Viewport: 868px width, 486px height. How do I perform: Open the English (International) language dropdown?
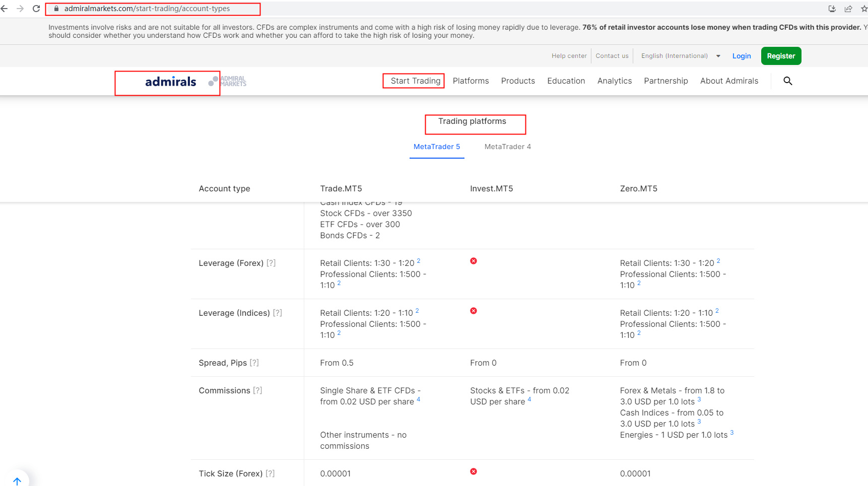pyautogui.click(x=680, y=56)
